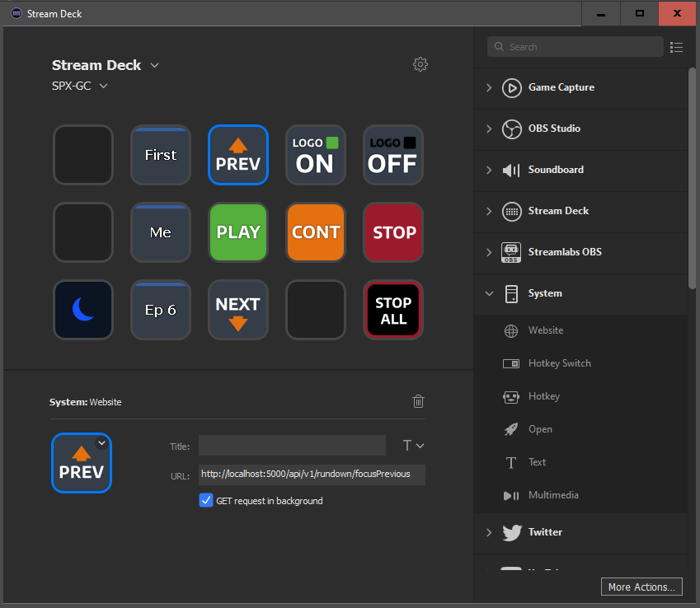Click the STOP ALL key

[x=392, y=310]
